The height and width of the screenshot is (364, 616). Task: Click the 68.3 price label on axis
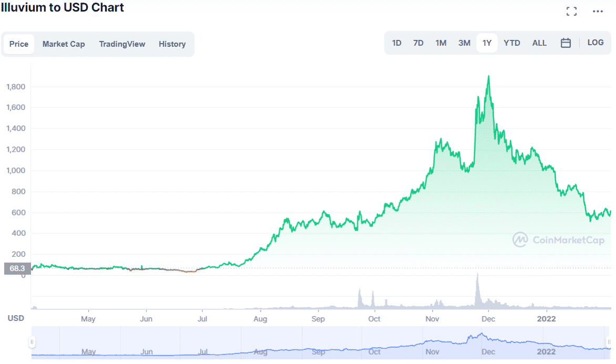coord(17,268)
